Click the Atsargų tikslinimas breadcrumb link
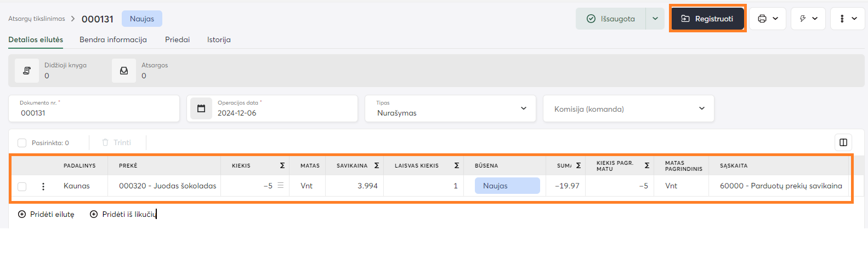The image size is (868, 253). click(x=36, y=19)
